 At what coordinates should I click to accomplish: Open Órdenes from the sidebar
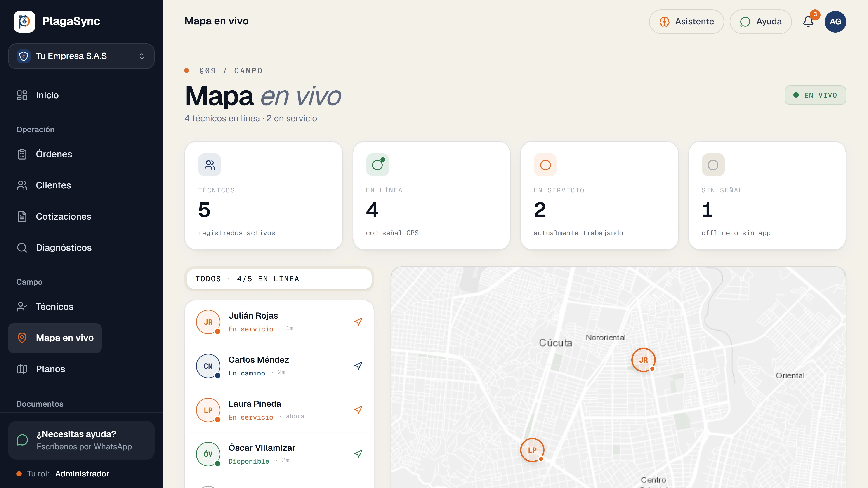[x=44, y=154]
